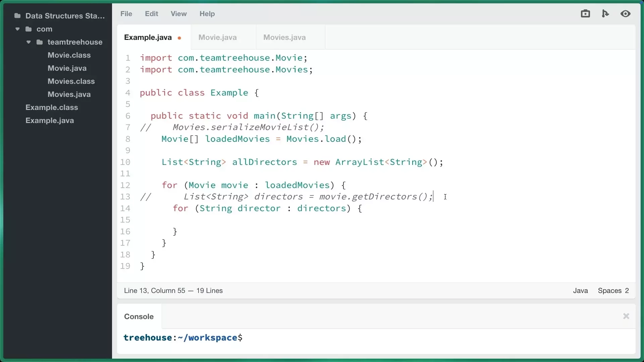This screenshot has height=362, width=644.
Task: Select the Data Structures Sta... project root
Action: pyautogui.click(x=65, y=16)
